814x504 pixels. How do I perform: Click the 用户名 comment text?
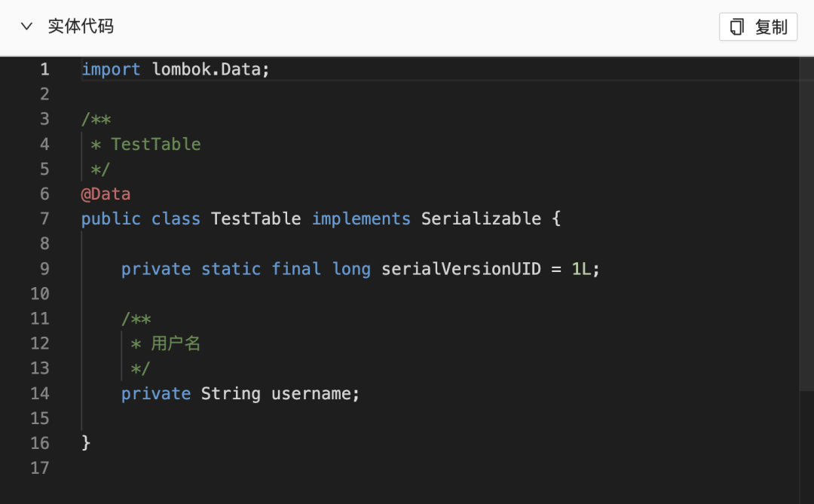pos(176,344)
